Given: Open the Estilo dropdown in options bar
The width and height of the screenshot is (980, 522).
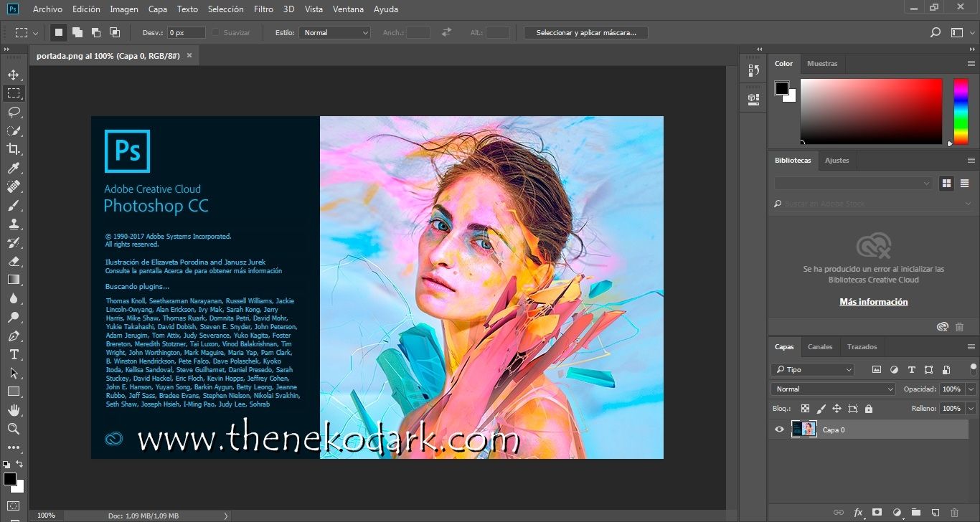Looking at the screenshot, I should point(335,32).
